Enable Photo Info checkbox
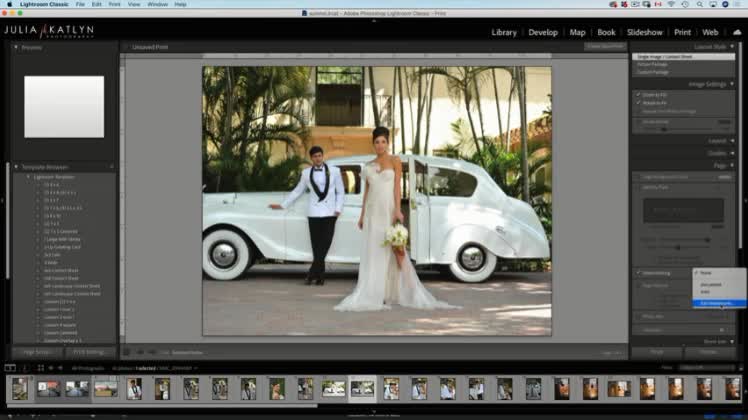Image resolution: width=748 pixels, height=420 pixels. point(638,316)
